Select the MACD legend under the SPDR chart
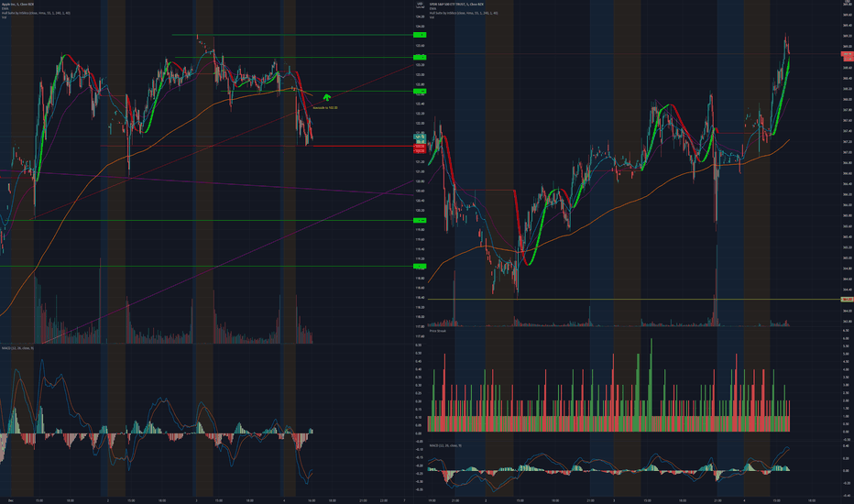 click(x=445, y=445)
